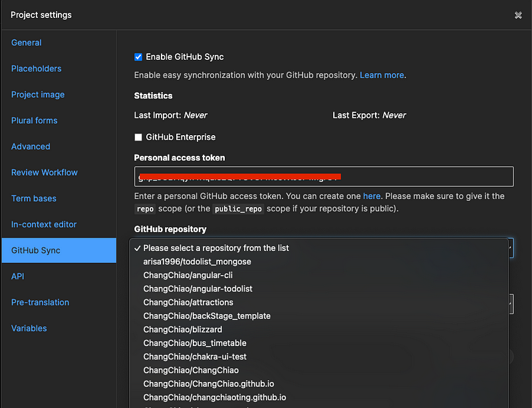Close the Project settings dialog
The image size is (532, 408).
tap(518, 15)
